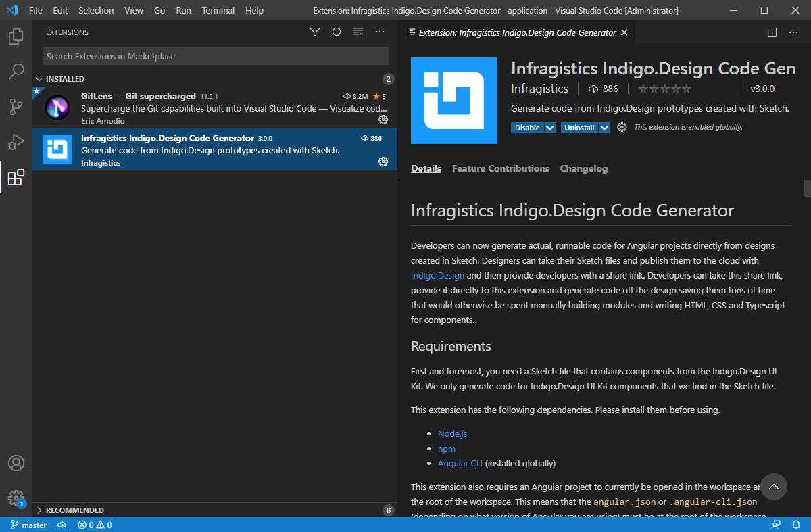Close the Extension: Infragistics tab
The width and height of the screenshot is (811, 532).
pyautogui.click(x=624, y=32)
